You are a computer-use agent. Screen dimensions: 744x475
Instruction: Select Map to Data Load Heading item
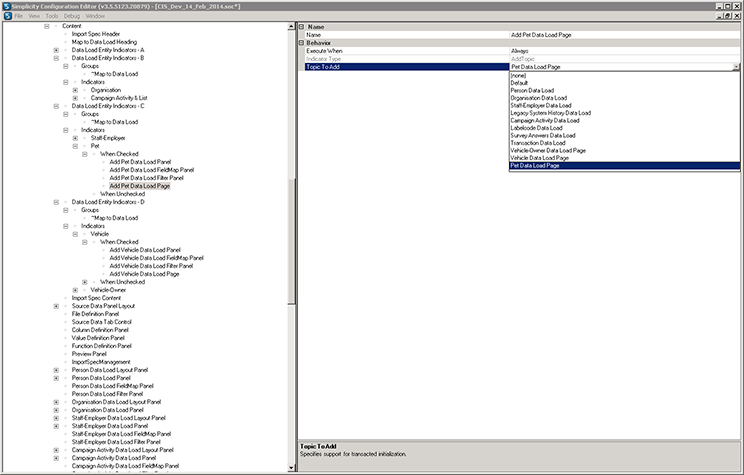(104, 42)
